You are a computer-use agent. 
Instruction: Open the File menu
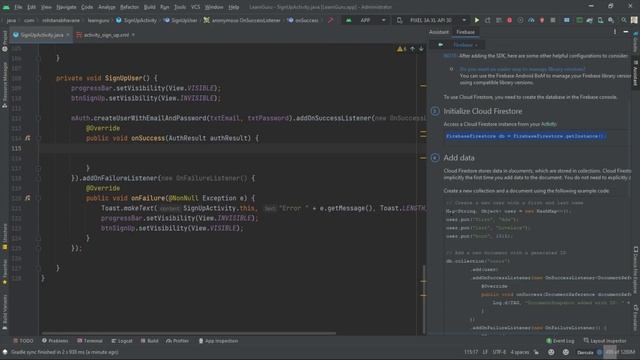pyautogui.click(x=18, y=7)
